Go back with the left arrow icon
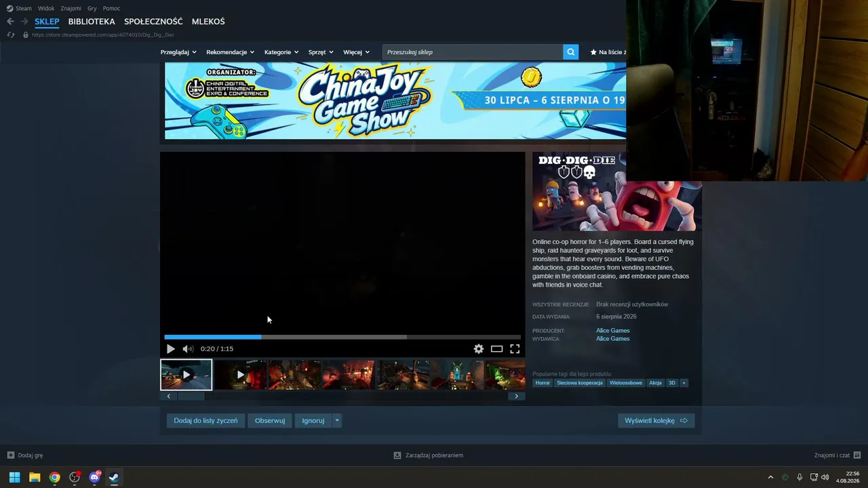 (10, 22)
